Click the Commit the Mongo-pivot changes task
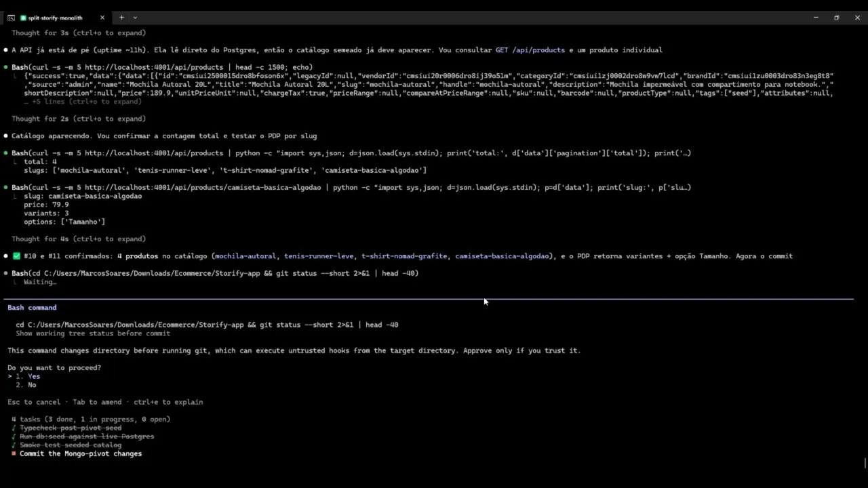 coord(81,453)
